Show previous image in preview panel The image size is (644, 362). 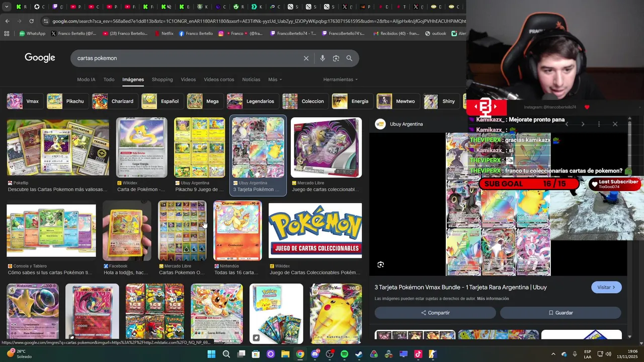567,124
